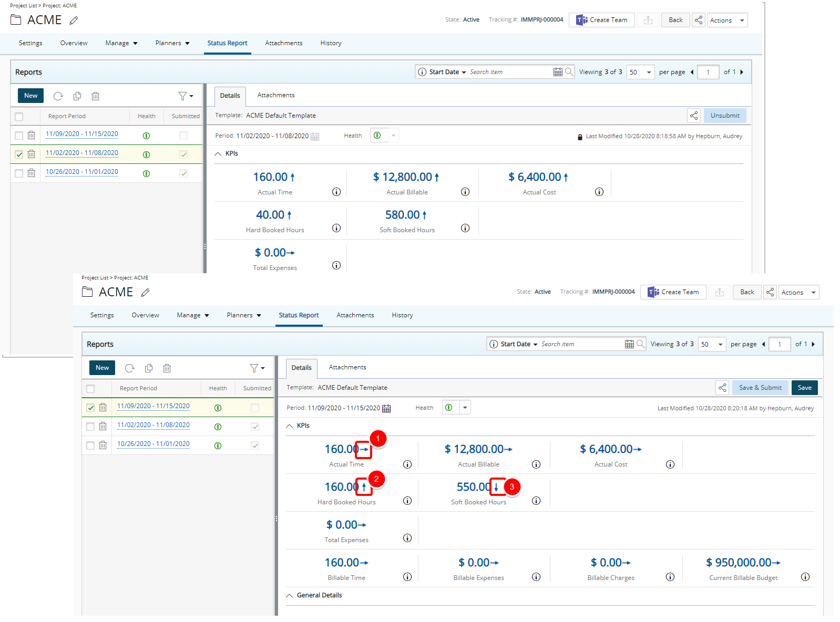840x622 pixels.
Task: Refresh the reports list in the back window
Action: 58,96
